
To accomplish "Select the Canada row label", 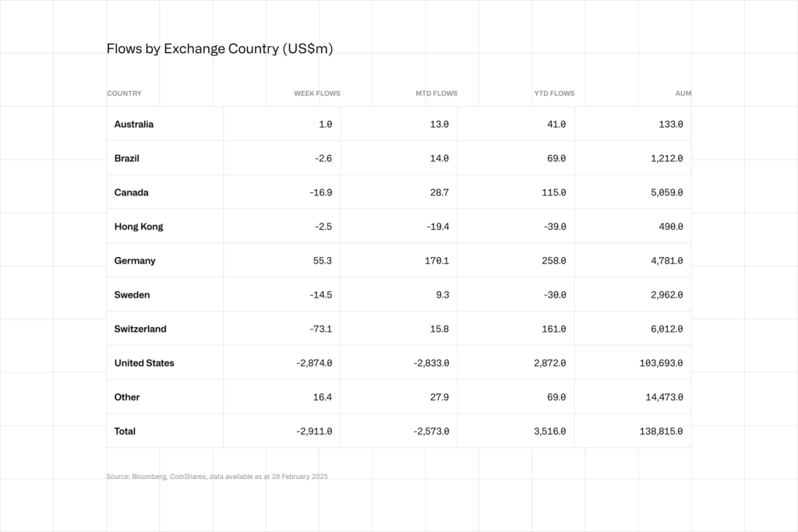I will pyautogui.click(x=131, y=192).
